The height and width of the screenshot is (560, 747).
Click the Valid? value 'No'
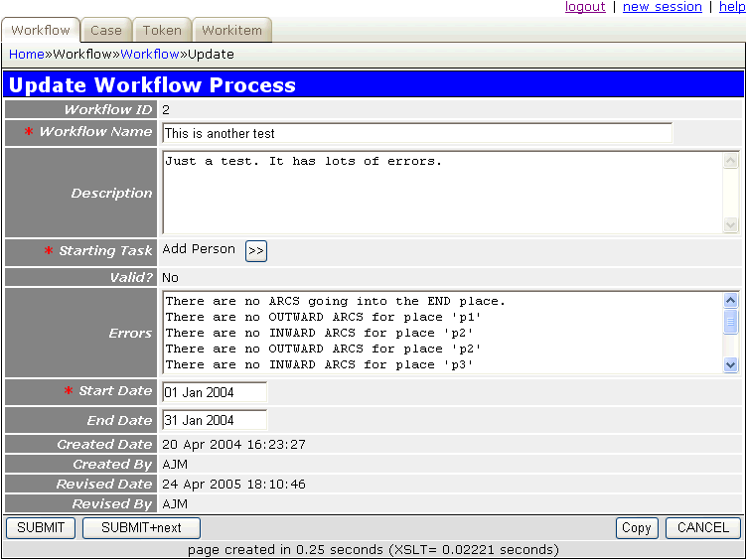(x=170, y=278)
